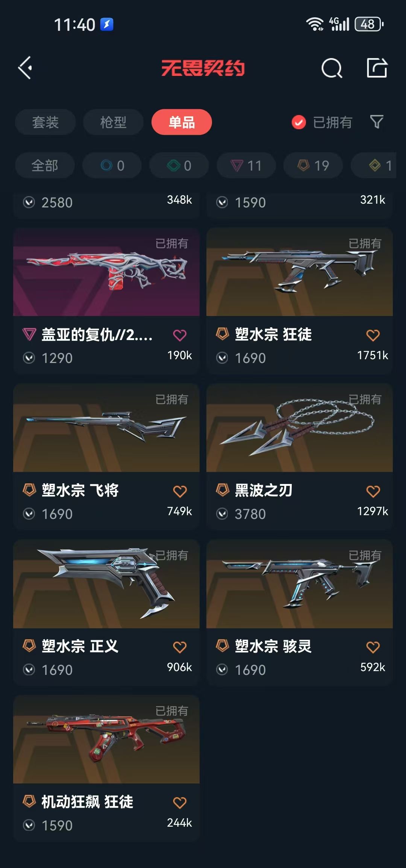Screen dimensions: 406x868
Task: Open the search magnifier icon
Action: click(332, 68)
